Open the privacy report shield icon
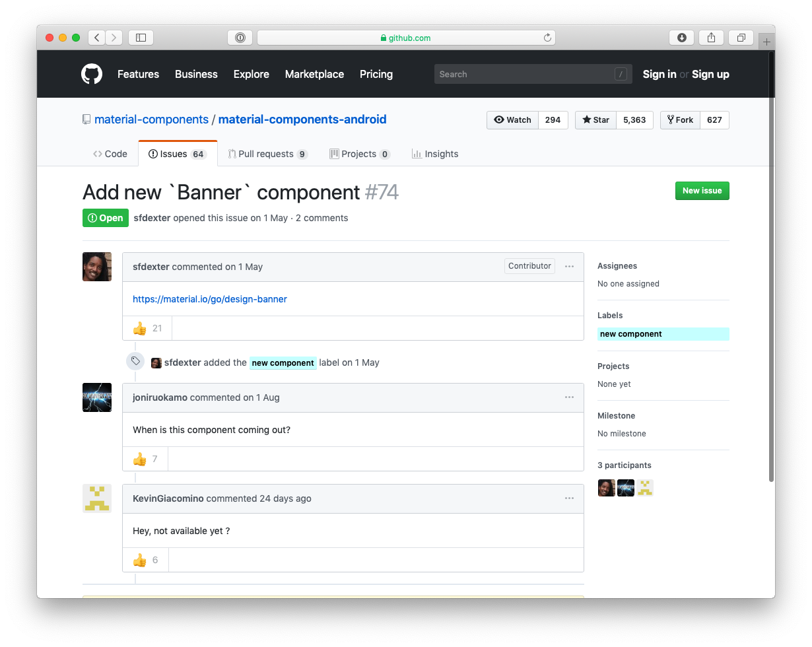Screen dimensions: 812x647 click(240, 38)
